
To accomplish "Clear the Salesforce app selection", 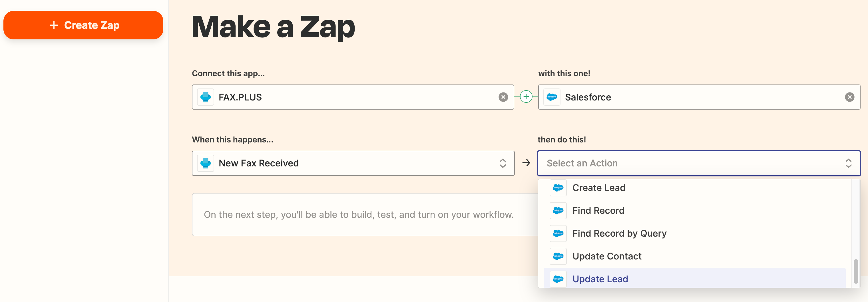I will (x=849, y=97).
